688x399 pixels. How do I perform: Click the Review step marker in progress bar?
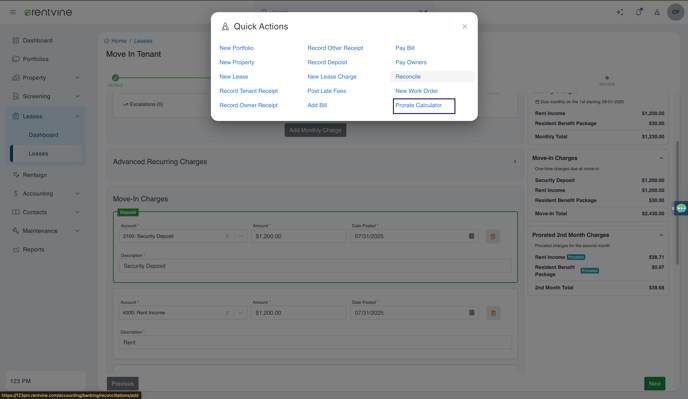[x=607, y=78]
